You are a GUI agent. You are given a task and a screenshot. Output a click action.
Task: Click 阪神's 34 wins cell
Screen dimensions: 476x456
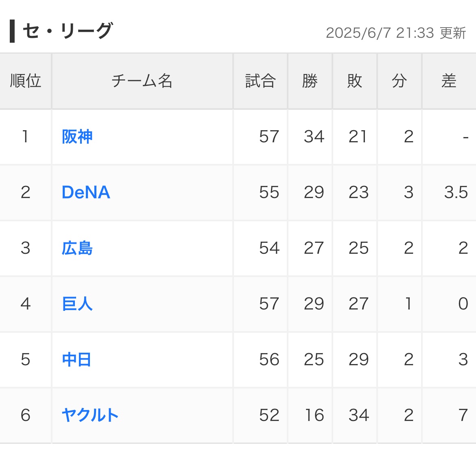click(310, 137)
